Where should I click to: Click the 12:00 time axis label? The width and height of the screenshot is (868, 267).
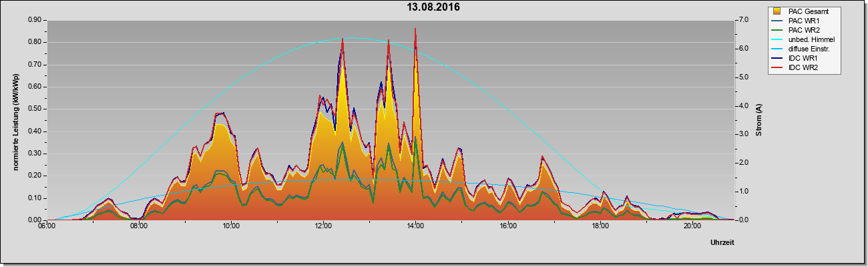click(x=323, y=226)
